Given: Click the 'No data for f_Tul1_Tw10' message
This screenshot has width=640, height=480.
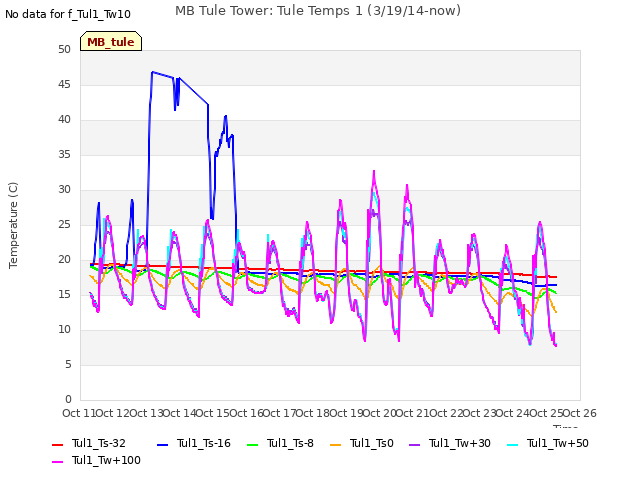Looking at the screenshot, I should pyautogui.click(x=68, y=14).
